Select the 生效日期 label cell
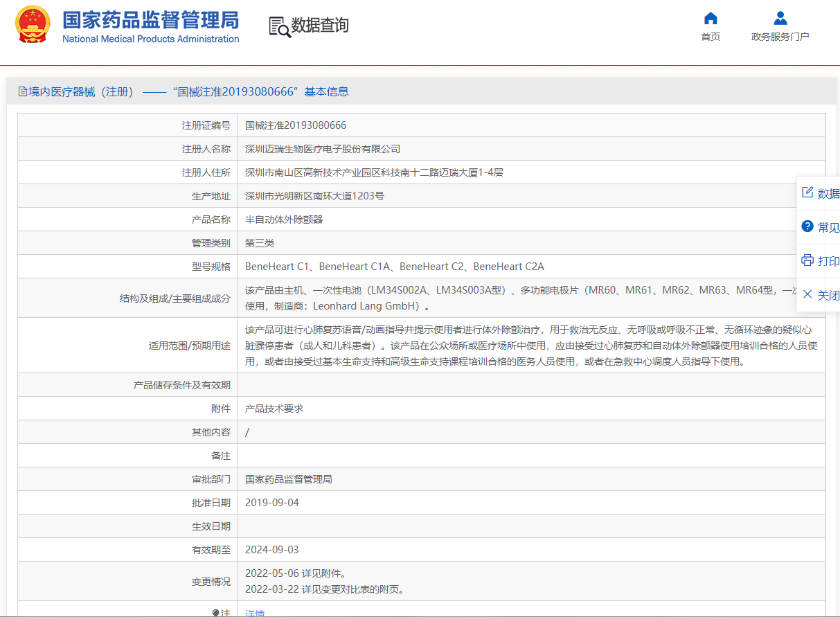The height and width of the screenshot is (617, 840). click(x=128, y=526)
